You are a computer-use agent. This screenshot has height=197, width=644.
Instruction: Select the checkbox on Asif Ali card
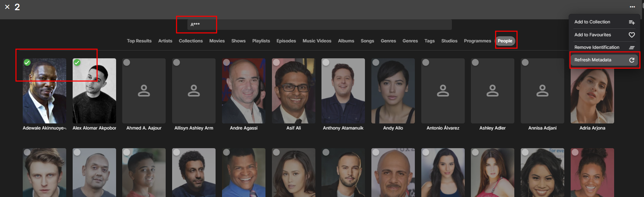coord(276,62)
